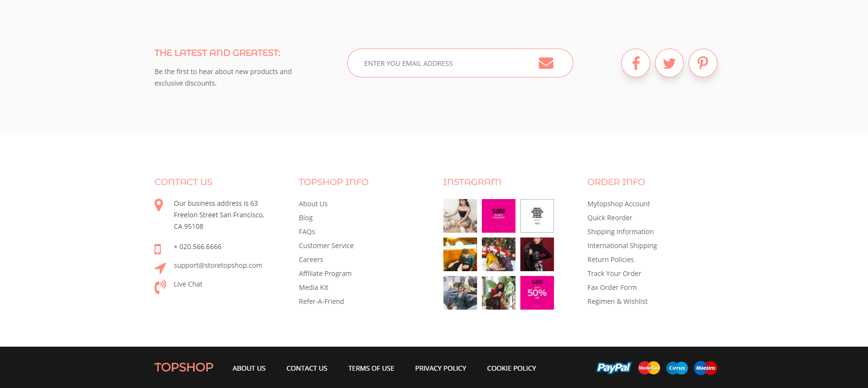Open the TOPSHOP footer logo
The width and height of the screenshot is (868, 388).
[x=184, y=367]
